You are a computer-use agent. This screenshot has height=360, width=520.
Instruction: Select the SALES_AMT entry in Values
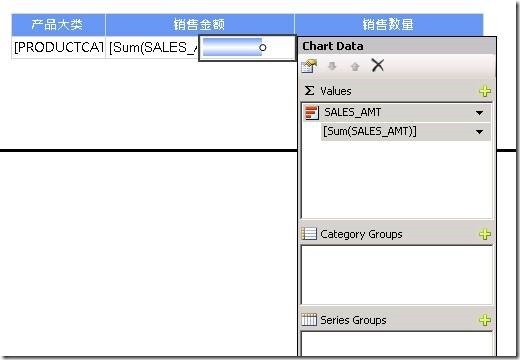coord(396,113)
